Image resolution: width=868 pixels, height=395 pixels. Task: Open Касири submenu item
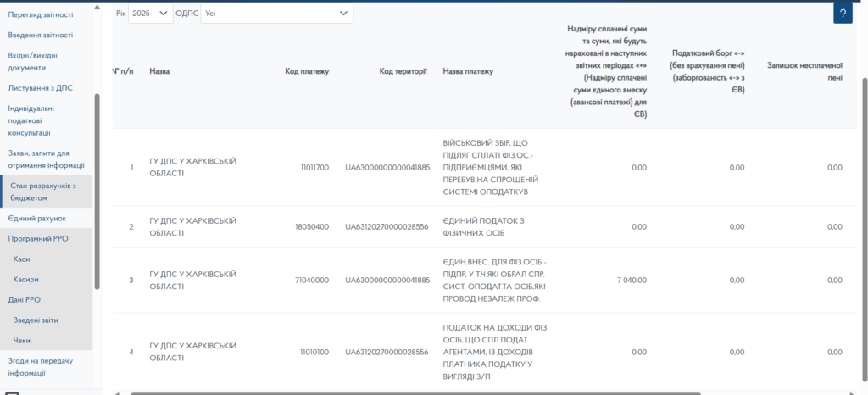[26, 280]
